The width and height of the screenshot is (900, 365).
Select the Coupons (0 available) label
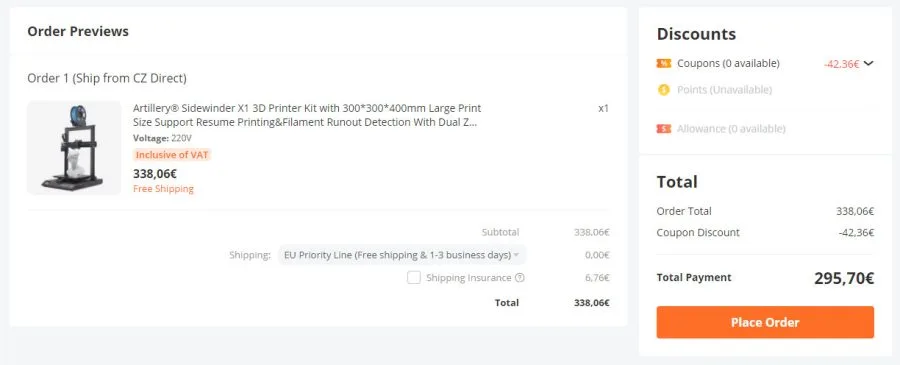(x=728, y=64)
